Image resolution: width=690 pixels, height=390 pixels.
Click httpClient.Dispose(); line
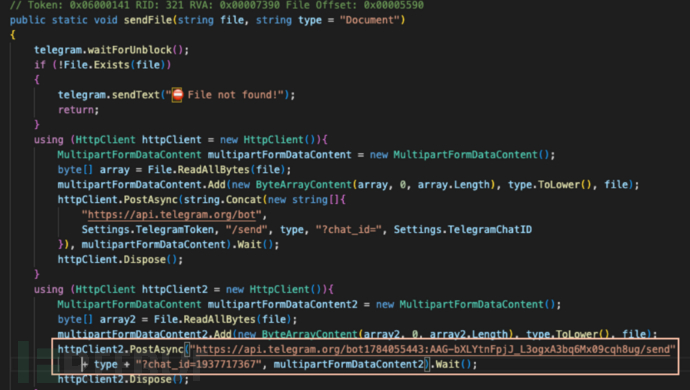120,259
